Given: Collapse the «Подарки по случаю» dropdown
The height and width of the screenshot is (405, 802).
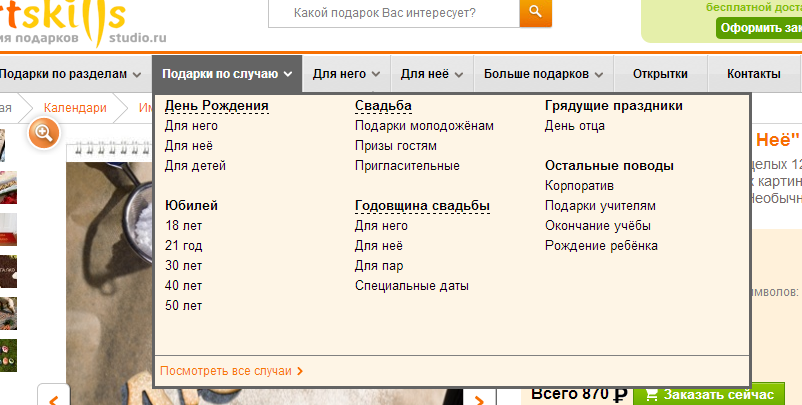Looking at the screenshot, I should (227, 74).
